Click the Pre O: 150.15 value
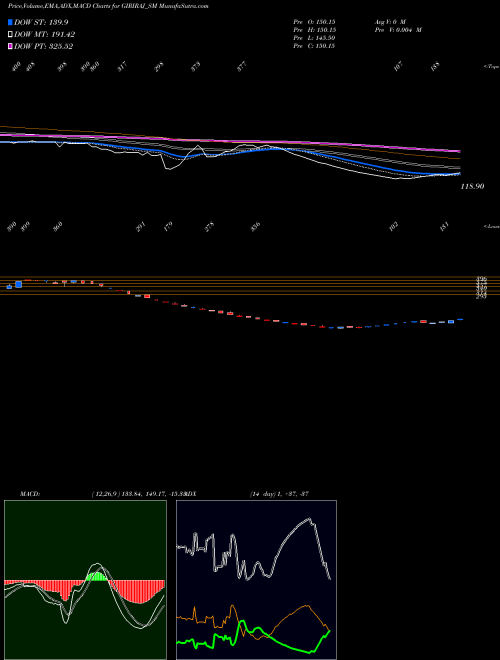The width and height of the screenshot is (500, 660). (314, 21)
